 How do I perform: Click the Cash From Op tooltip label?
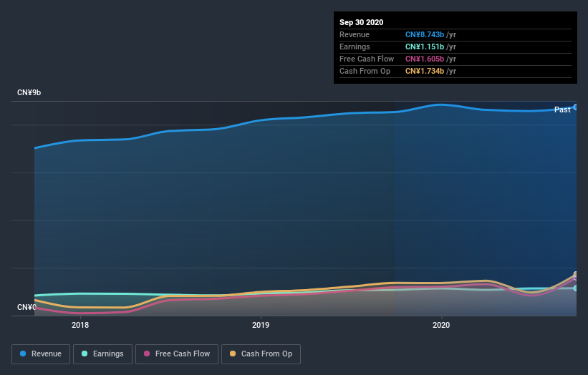[x=365, y=71]
